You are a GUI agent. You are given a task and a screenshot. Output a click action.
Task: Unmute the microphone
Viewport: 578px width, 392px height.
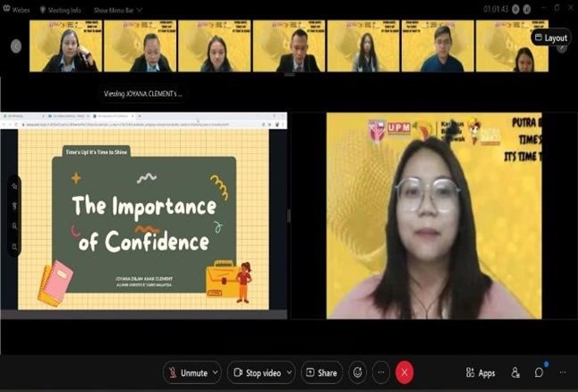pyautogui.click(x=188, y=373)
